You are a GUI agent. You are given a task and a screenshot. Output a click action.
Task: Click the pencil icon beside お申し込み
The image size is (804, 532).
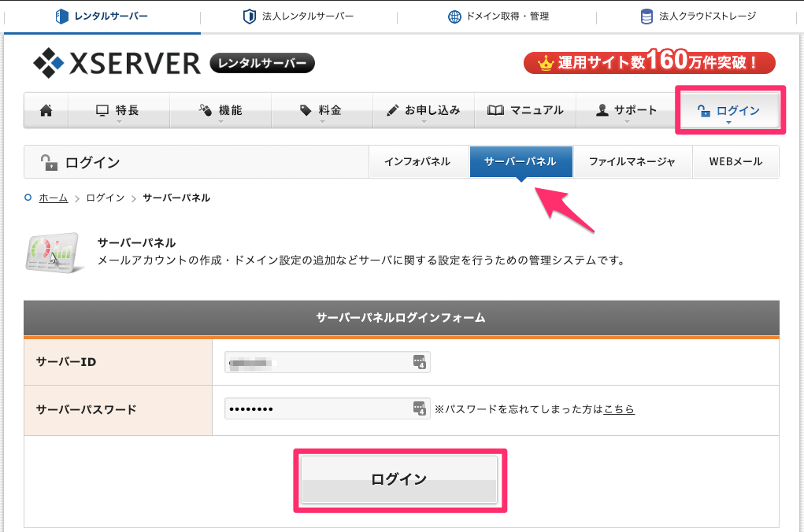click(392, 110)
